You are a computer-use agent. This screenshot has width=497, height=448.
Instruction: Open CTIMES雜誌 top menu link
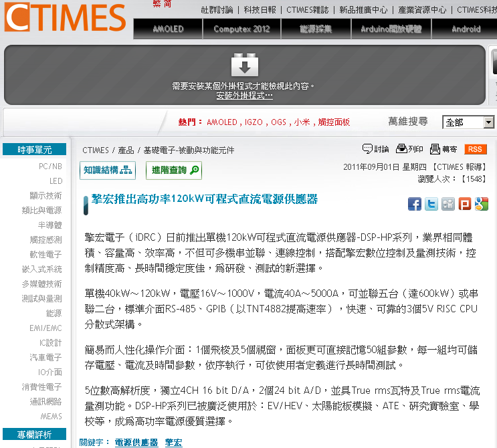pyautogui.click(x=308, y=10)
